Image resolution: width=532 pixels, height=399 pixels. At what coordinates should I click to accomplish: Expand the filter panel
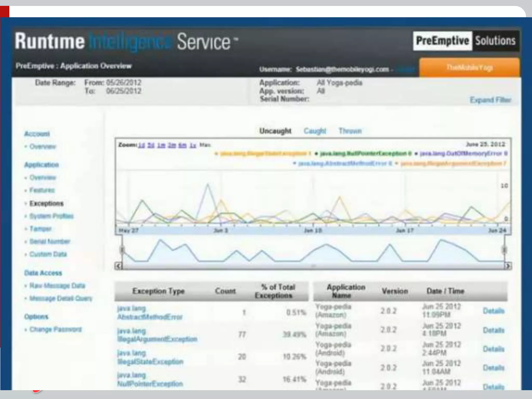(x=490, y=100)
